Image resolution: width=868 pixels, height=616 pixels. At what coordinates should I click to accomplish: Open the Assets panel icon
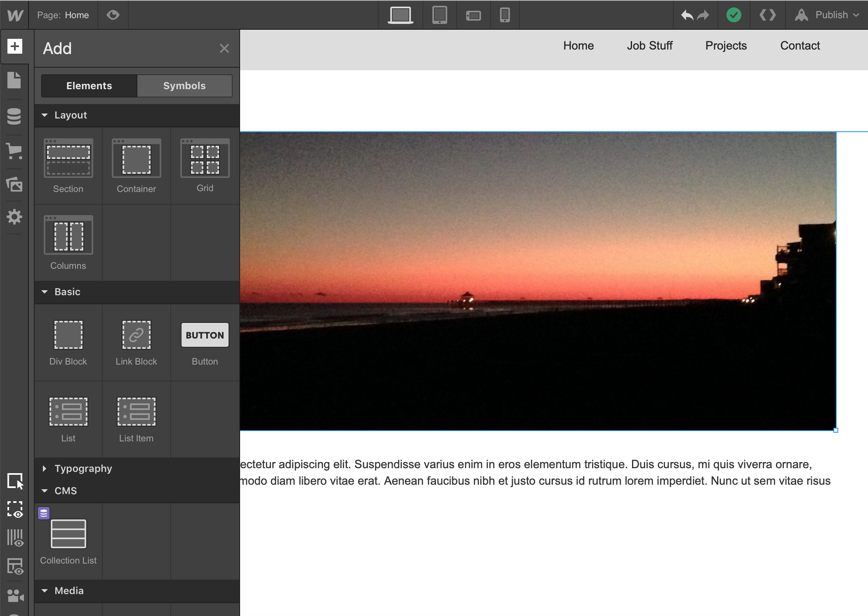point(14,184)
